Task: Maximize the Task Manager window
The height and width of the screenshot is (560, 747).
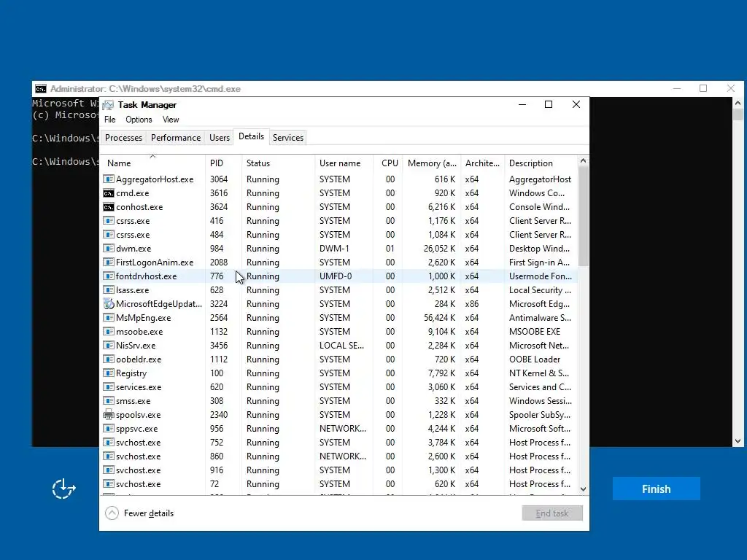Action: [549, 104]
